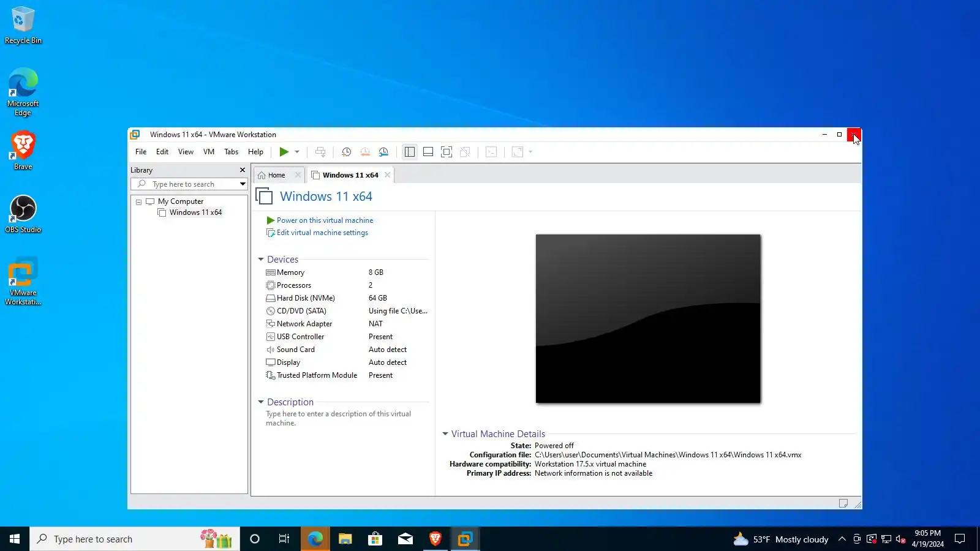Select the Hard Disk (NVMe) device row
This screenshot has width=980, height=551.
click(347, 298)
